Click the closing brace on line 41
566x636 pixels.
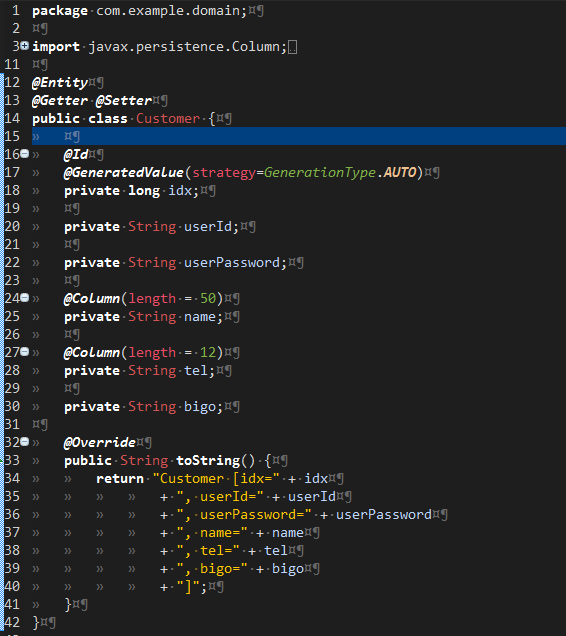[x=68, y=604]
